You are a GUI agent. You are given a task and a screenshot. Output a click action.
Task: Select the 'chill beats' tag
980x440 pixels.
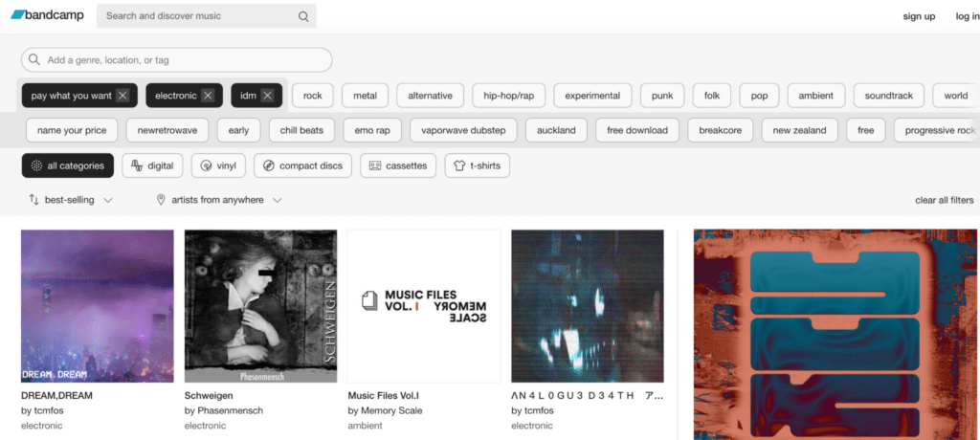coord(301,131)
